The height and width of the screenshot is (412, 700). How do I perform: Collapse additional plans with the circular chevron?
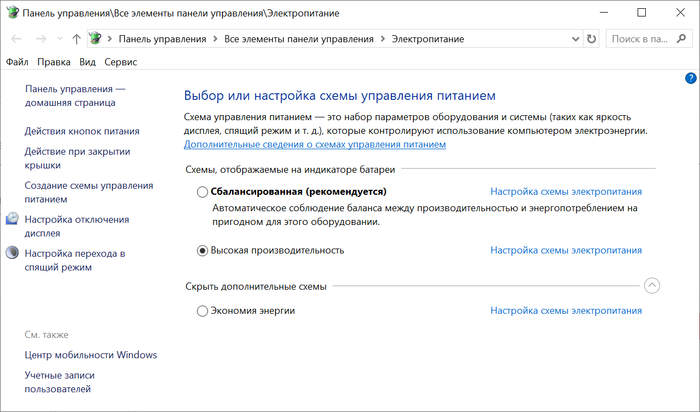pyautogui.click(x=652, y=286)
